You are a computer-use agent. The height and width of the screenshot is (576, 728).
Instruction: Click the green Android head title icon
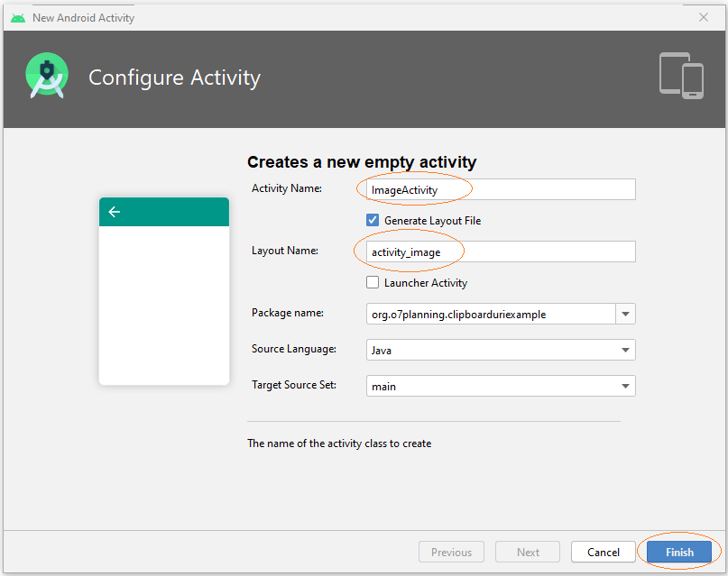point(18,18)
